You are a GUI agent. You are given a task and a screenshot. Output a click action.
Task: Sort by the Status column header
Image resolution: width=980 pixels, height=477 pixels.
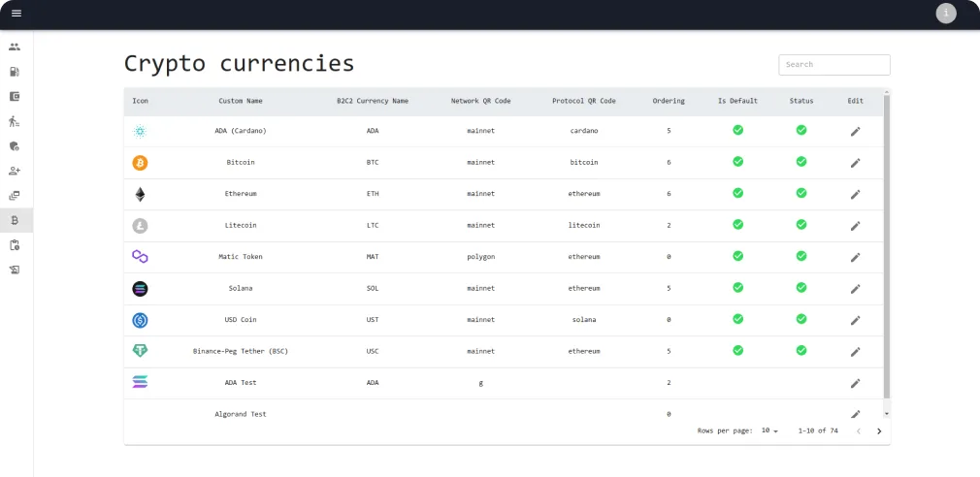pyautogui.click(x=801, y=101)
